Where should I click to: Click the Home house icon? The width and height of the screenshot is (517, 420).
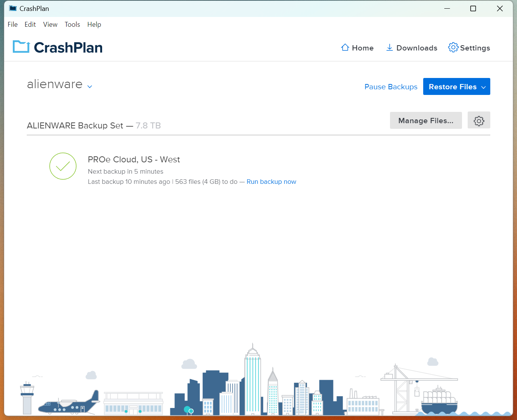[x=345, y=47]
